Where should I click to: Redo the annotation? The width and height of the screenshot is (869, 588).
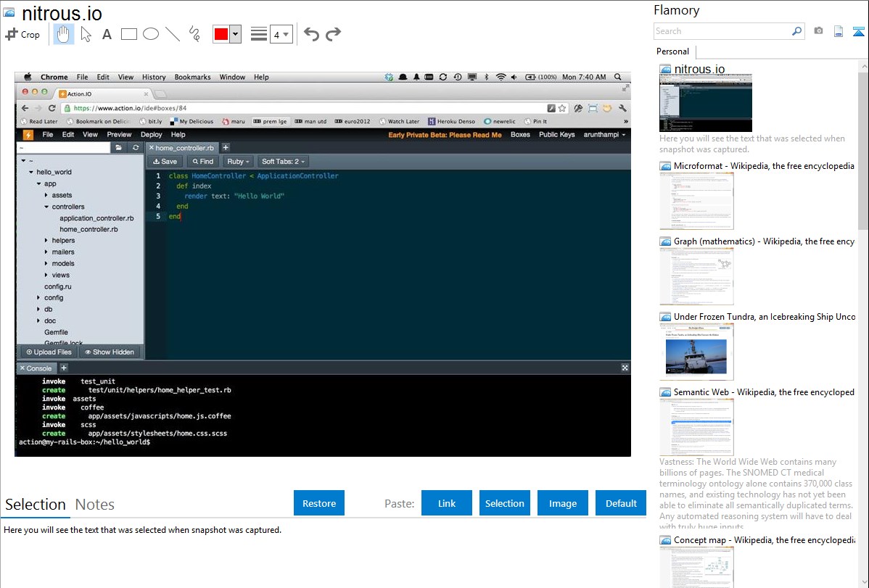(333, 34)
